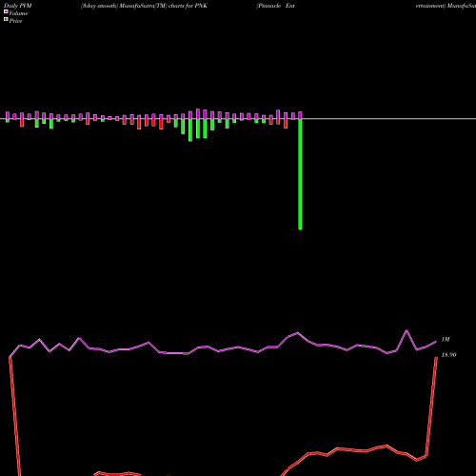
Task: Click the chart subtitle mentioning PNK
Action: (144, 6)
